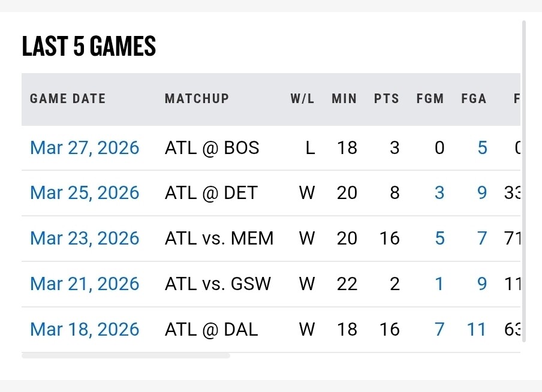The width and height of the screenshot is (542, 392).
Task: Open the Mar 25, 2026 game link
Action: [x=85, y=193]
